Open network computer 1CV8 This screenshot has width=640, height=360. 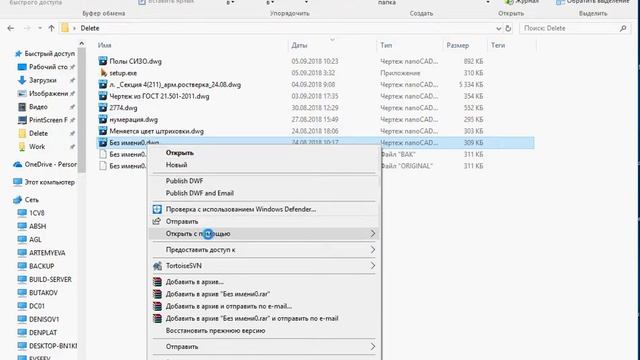[x=36, y=213]
